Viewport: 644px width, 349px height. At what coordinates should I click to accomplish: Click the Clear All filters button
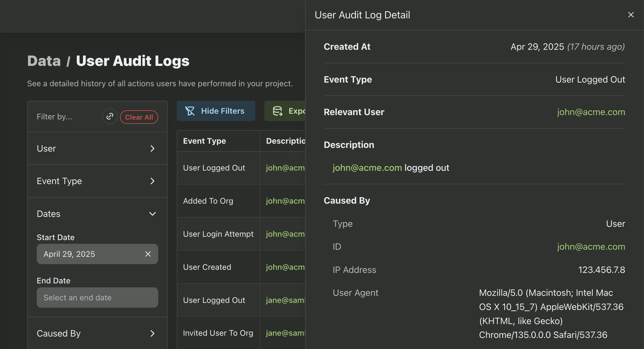tap(139, 117)
